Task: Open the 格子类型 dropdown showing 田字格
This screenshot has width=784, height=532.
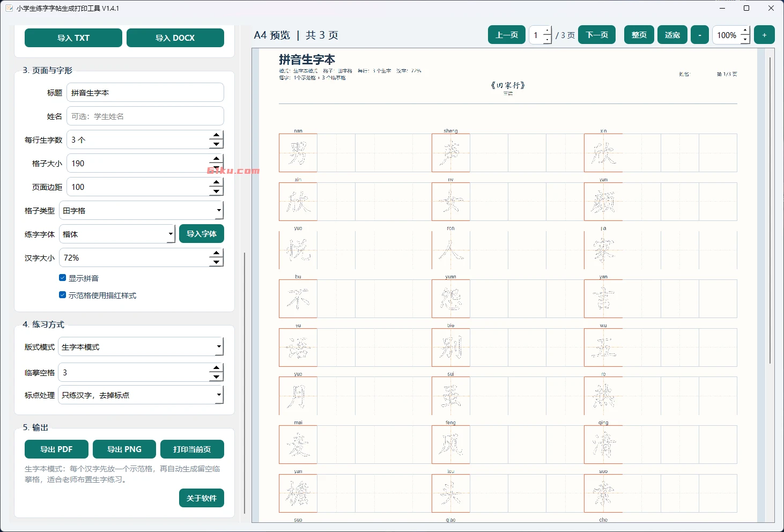Action: tap(141, 210)
